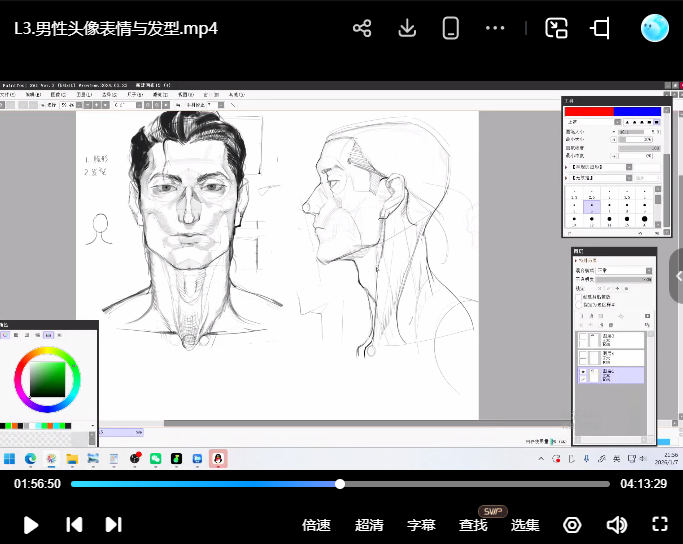Image resolution: width=683 pixels, height=544 pixels.
Task: Click the user avatar icon
Action: coord(654,28)
